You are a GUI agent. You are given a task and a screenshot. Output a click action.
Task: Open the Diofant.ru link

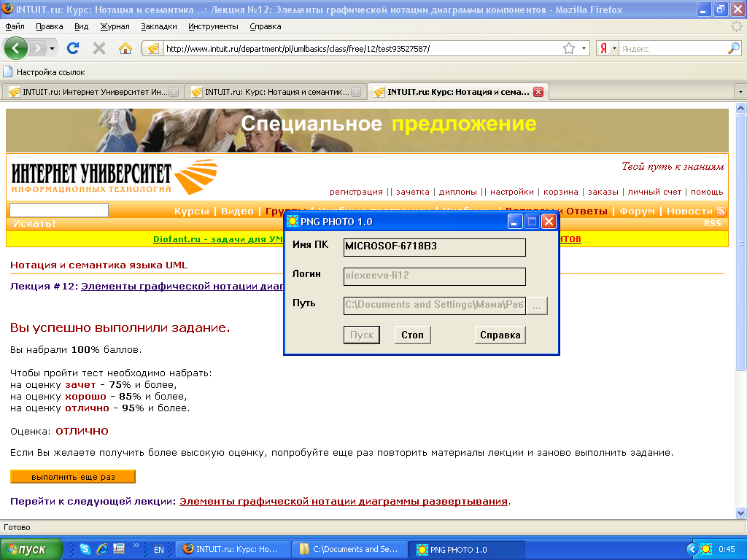tap(217, 239)
